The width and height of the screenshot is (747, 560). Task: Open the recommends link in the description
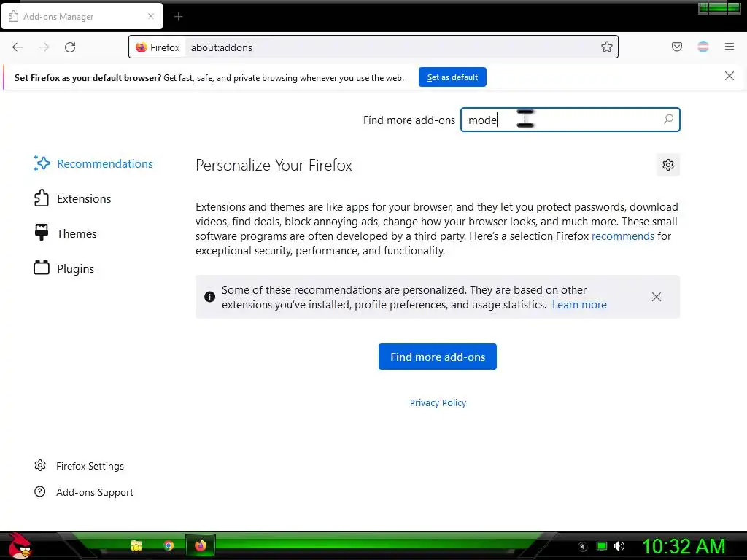[x=623, y=236]
